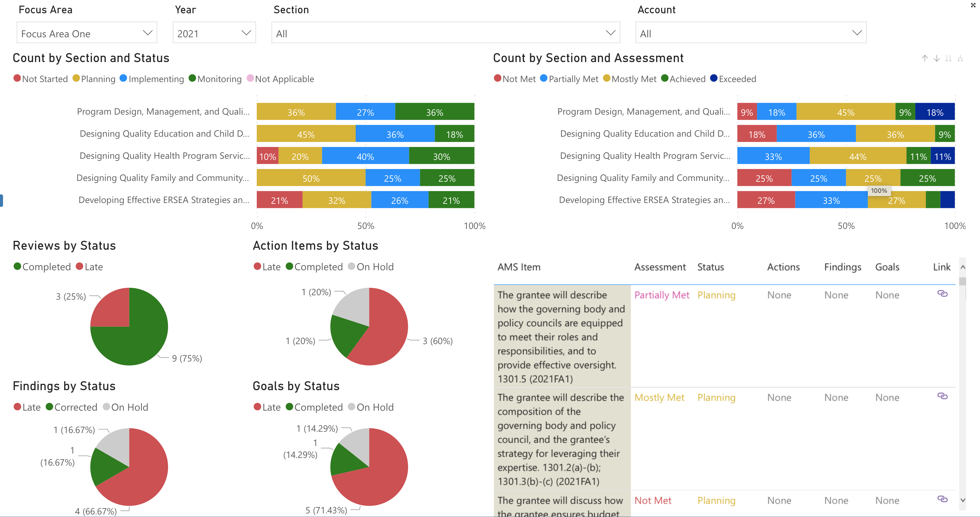The width and height of the screenshot is (980, 517).
Task: Select Late in Reviews by Status legend
Action: 89,267
